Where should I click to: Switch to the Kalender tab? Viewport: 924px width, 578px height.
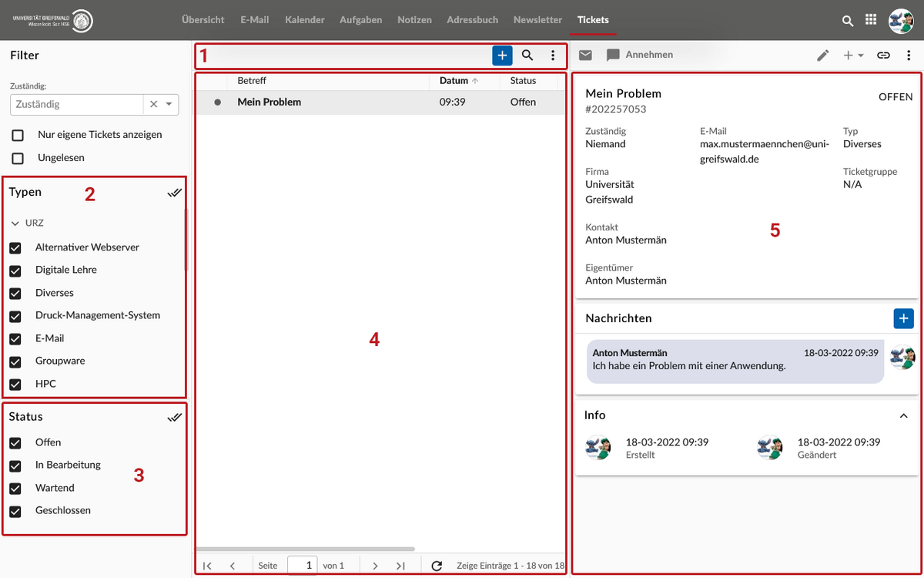(305, 20)
